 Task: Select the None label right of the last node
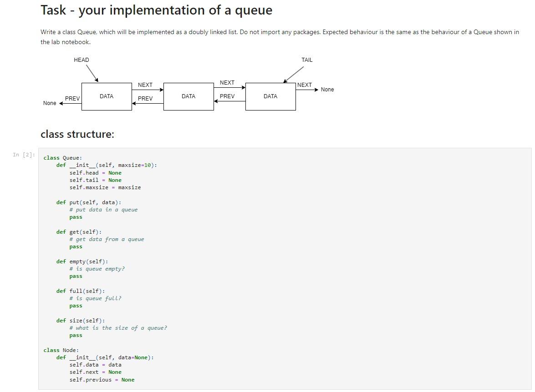coord(327,90)
